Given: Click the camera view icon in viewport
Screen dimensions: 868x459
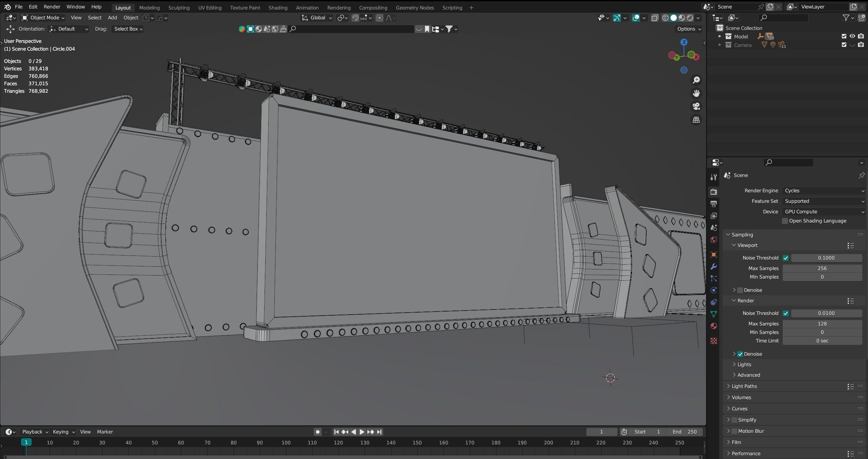Looking at the screenshot, I should 696,106.
